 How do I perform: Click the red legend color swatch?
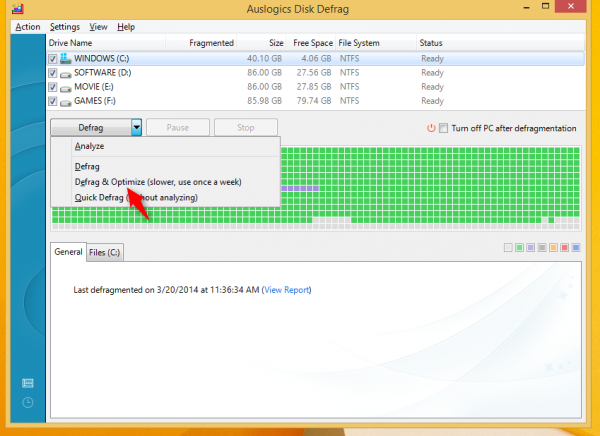tap(564, 248)
